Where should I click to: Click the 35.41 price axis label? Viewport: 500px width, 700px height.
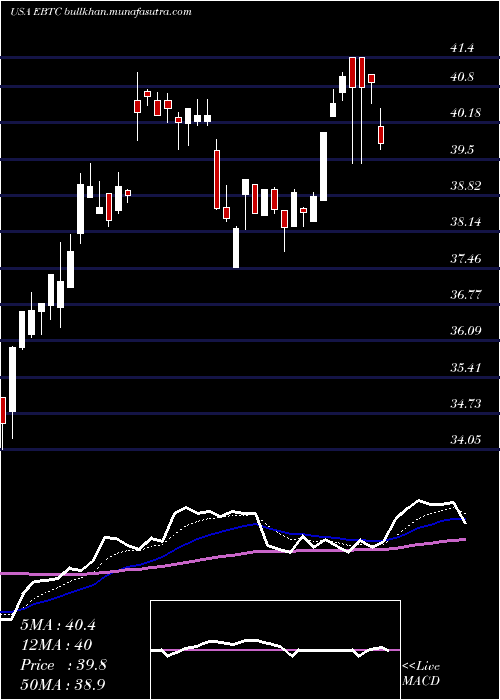466,368
